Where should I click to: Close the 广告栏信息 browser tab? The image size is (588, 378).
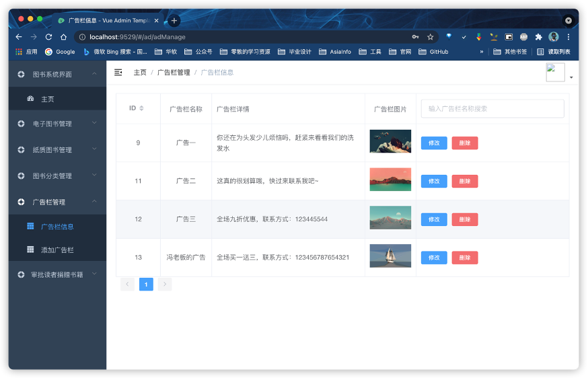coord(156,21)
